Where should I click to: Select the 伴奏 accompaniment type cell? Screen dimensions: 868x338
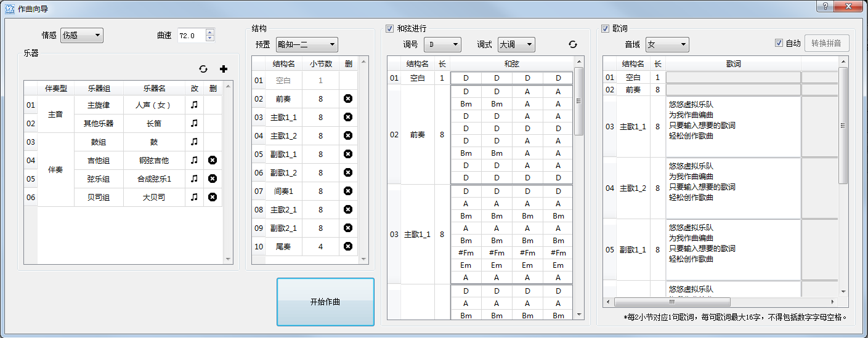tap(55, 169)
